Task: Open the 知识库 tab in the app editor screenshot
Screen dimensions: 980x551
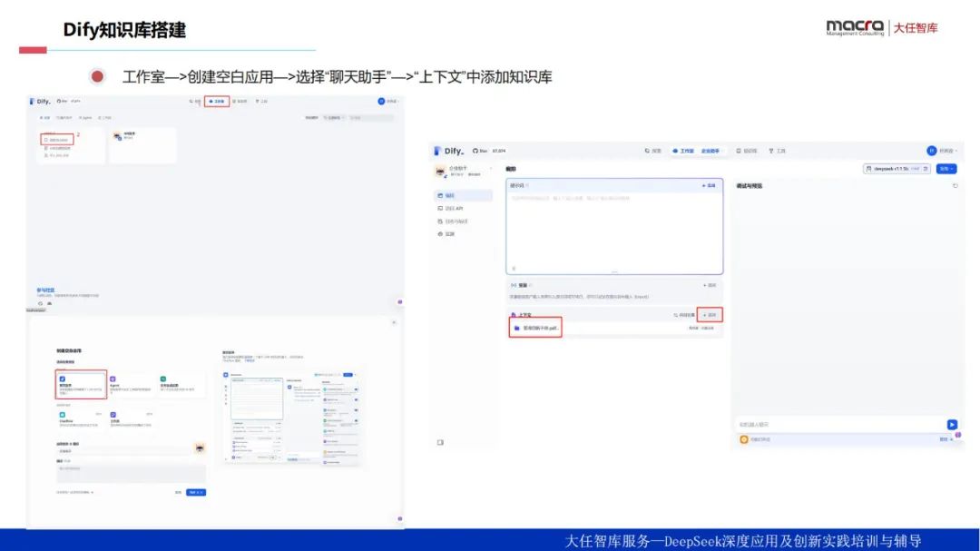Action: [747, 151]
